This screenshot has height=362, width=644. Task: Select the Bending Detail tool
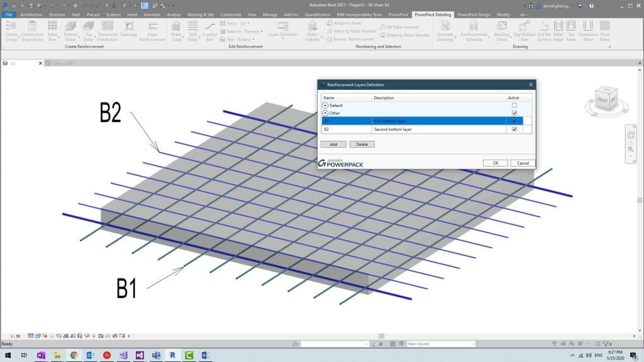[501, 31]
